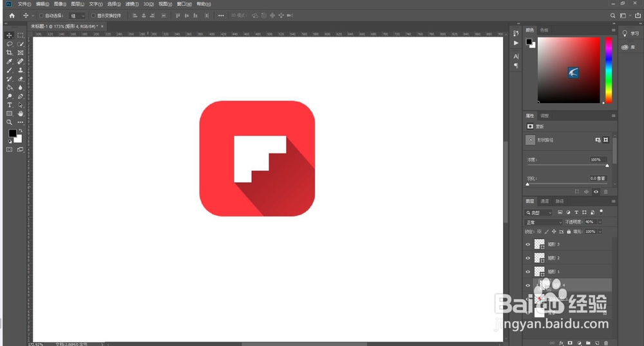
Task: Add a layer mask to the layer
Action: tap(570, 343)
